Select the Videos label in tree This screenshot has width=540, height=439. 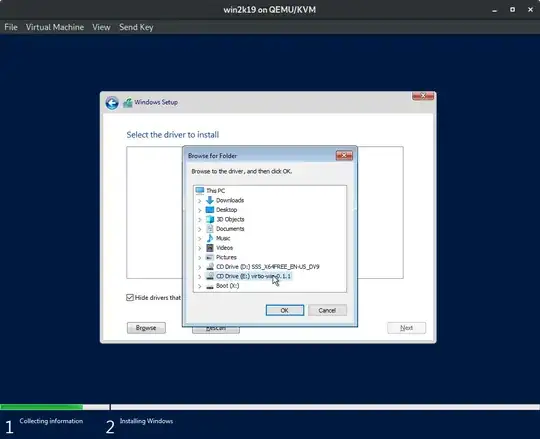[225, 248]
